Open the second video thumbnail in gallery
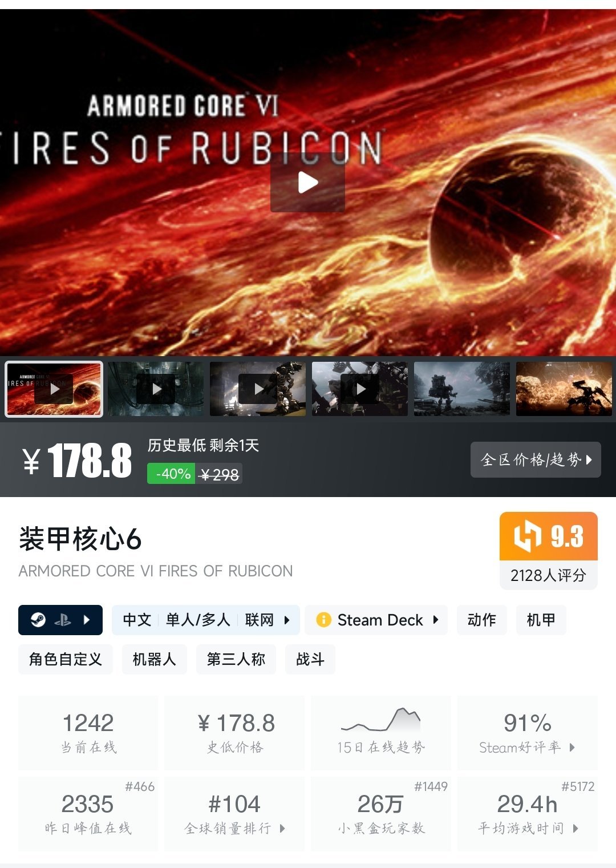 [x=156, y=389]
